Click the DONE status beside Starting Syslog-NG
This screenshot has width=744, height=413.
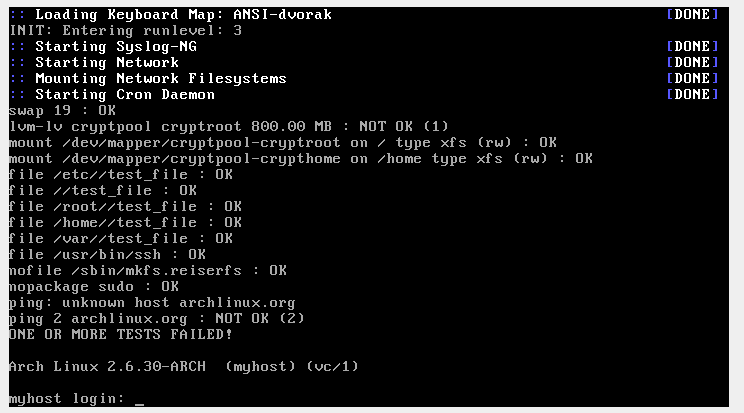pos(691,46)
